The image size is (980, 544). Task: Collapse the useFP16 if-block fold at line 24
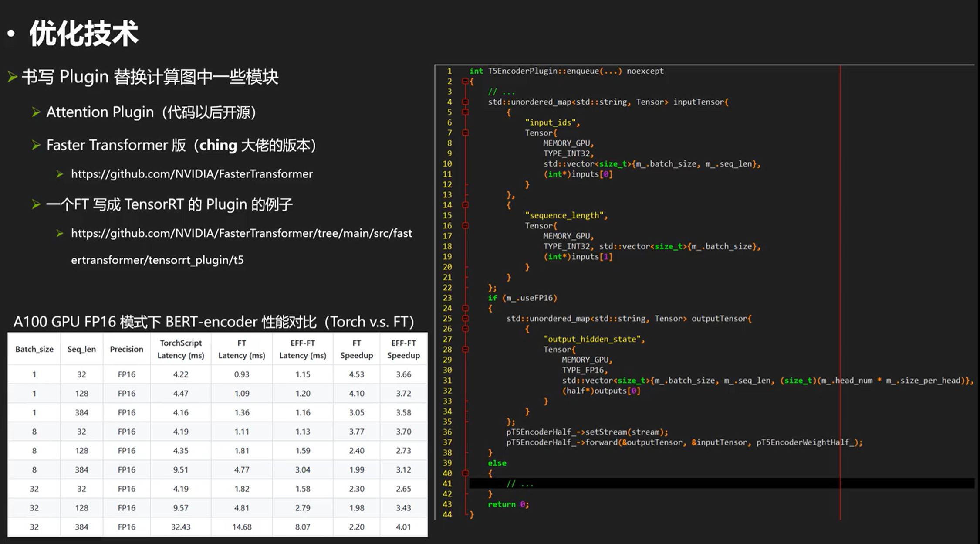(x=465, y=308)
